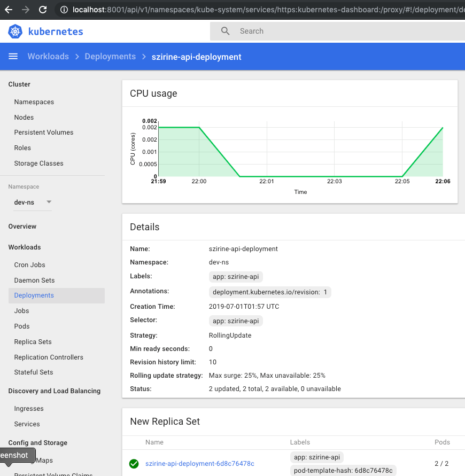Open the Services section under Discovery

tap(27, 424)
